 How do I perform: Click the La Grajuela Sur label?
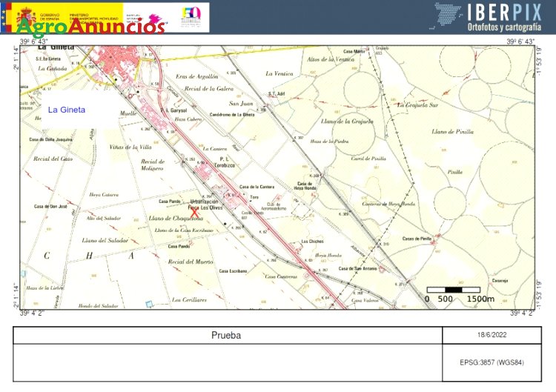click(417, 105)
